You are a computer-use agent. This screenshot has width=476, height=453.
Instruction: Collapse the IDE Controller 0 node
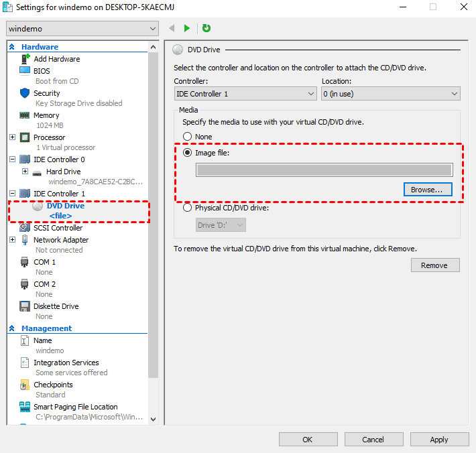point(13,159)
